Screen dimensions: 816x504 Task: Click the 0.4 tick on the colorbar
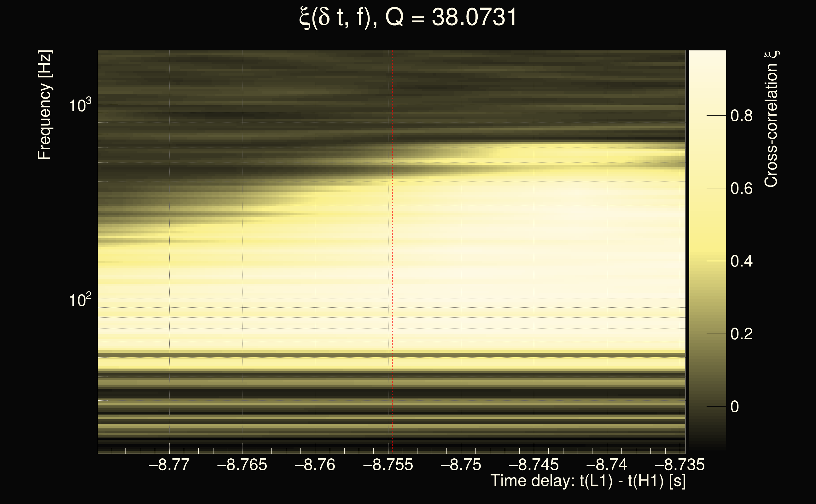pos(741,261)
